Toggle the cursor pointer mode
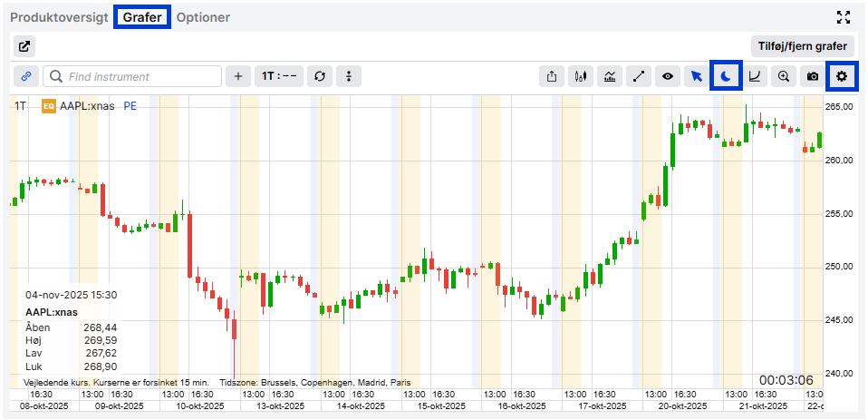This screenshot has width=868, height=420. tap(697, 77)
